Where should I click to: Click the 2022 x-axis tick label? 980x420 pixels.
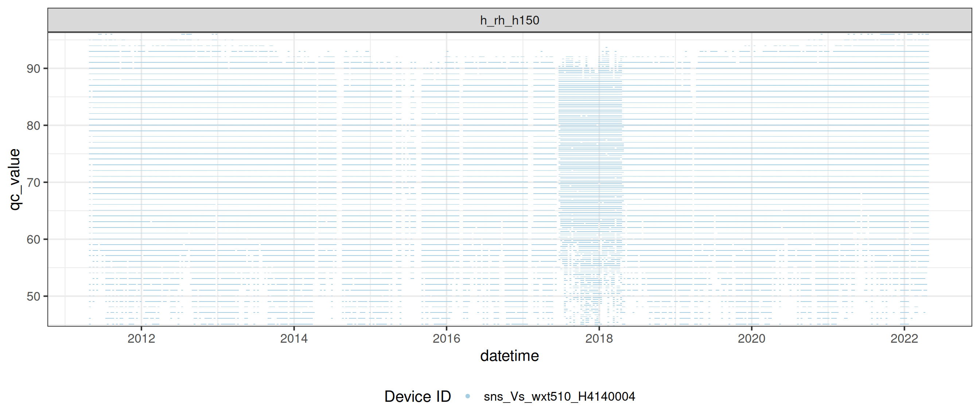click(904, 338)
